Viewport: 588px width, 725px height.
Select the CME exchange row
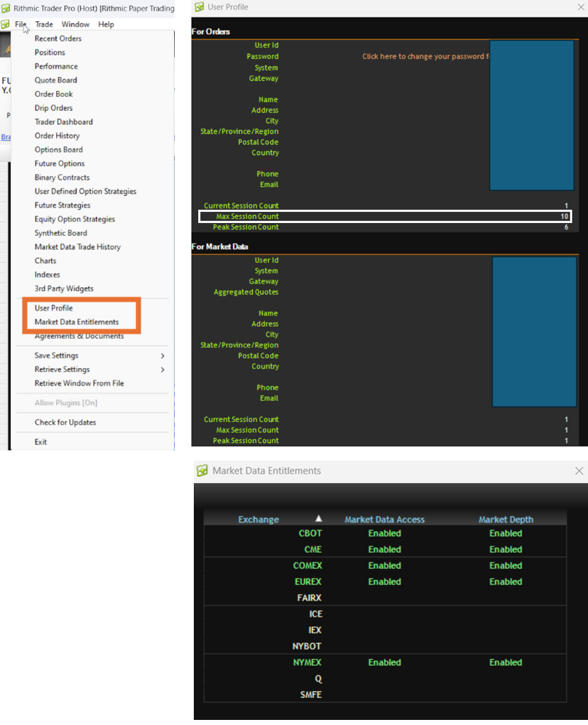pyautogui.click(x=385, y=549)
